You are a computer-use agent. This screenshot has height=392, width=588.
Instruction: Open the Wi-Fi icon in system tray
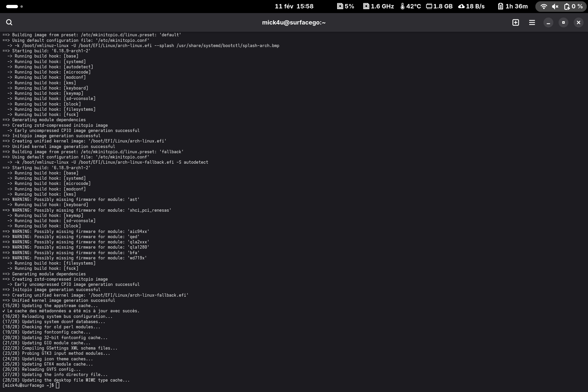point(544,6)
